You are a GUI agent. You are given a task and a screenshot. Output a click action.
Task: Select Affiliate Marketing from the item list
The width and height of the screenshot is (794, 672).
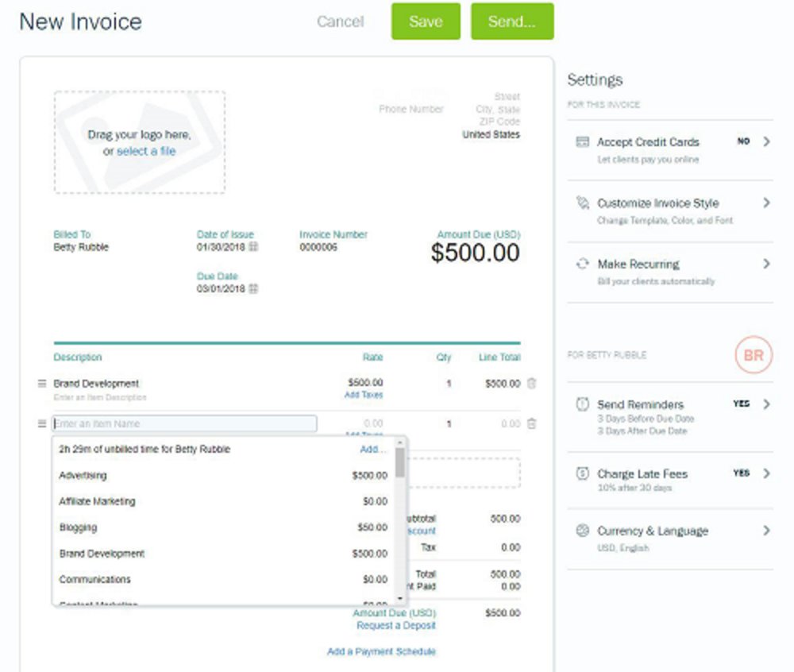pyautogui.click(x=223, y=501)
